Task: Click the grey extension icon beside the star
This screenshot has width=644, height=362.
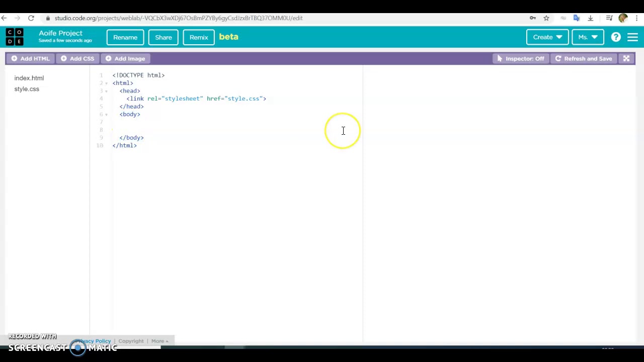Action: [563, 18]
